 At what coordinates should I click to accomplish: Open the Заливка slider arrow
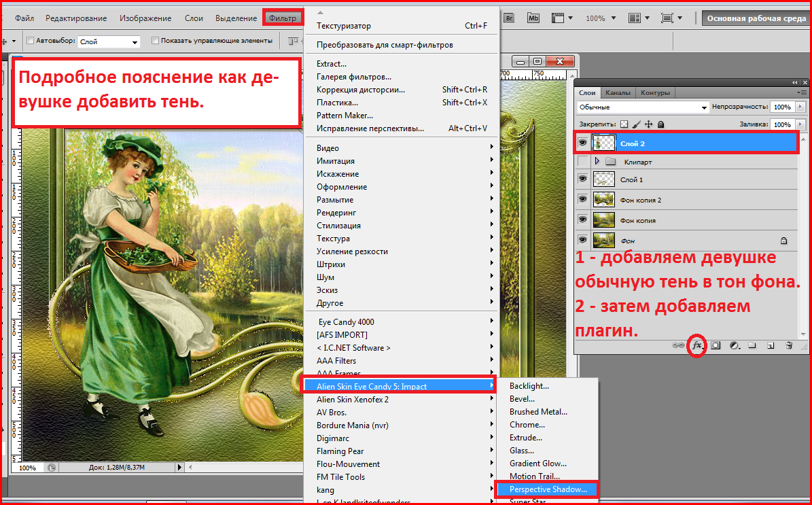coord(800,124)
